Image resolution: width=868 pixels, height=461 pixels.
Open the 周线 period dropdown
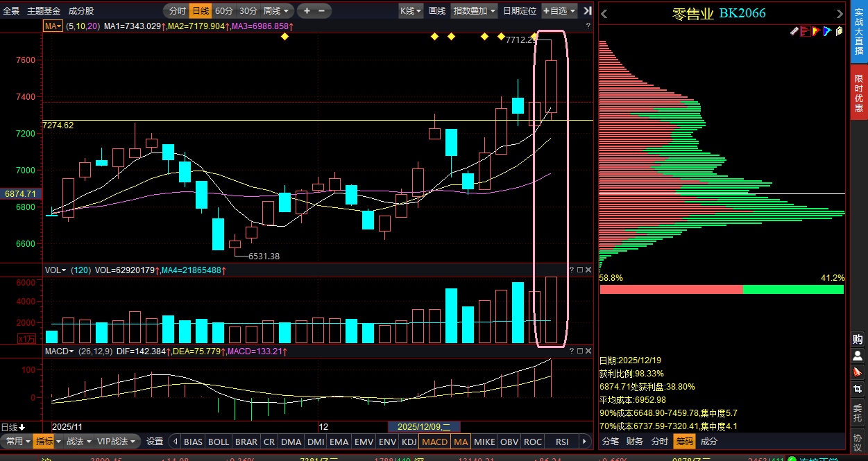coord(277,10)
